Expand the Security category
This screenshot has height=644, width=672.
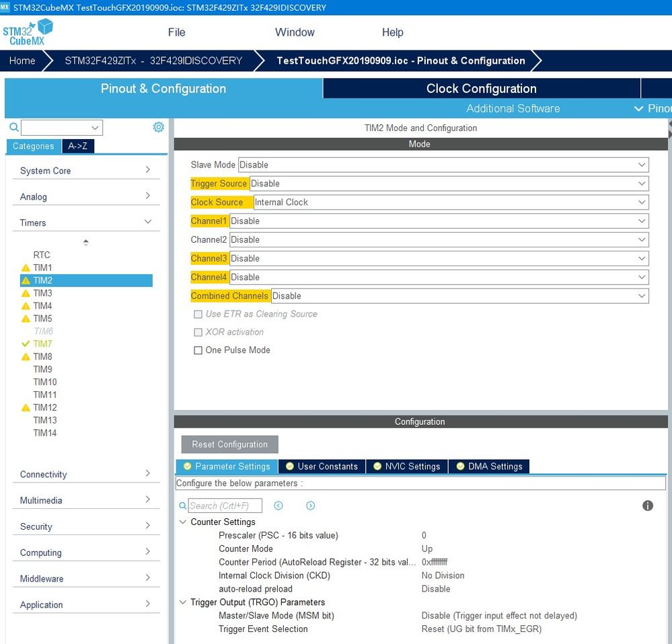click(85, 526)
